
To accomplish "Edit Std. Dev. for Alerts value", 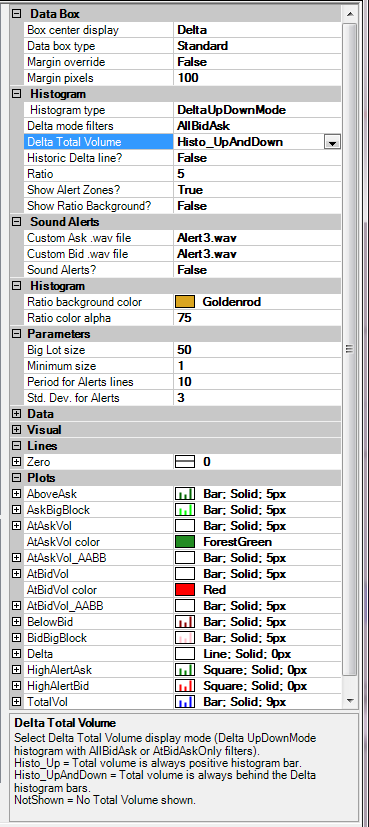I will (x=181, y=398).
